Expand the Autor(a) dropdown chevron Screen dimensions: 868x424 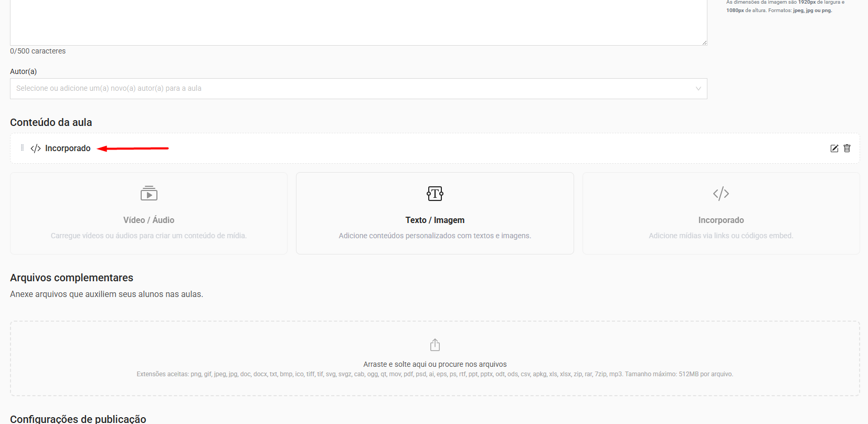[698, 89]
